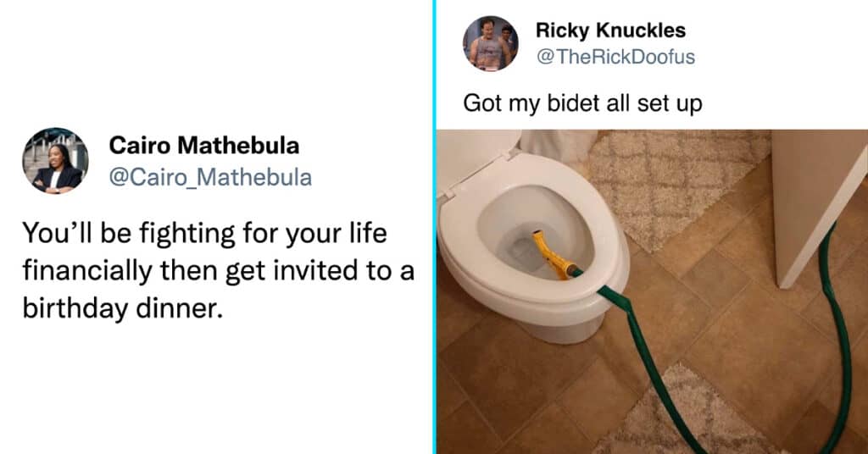The height and width of the screenshot is (454, 868).
Task: Click the word 'financially' in tweet
Action: coord(87,271)
